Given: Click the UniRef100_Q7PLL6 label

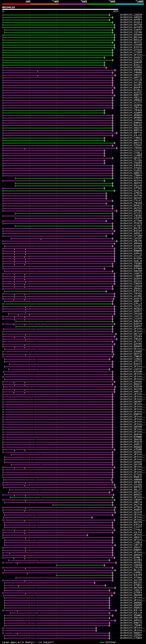Looking at the screenshot, I should coord(131,304).
